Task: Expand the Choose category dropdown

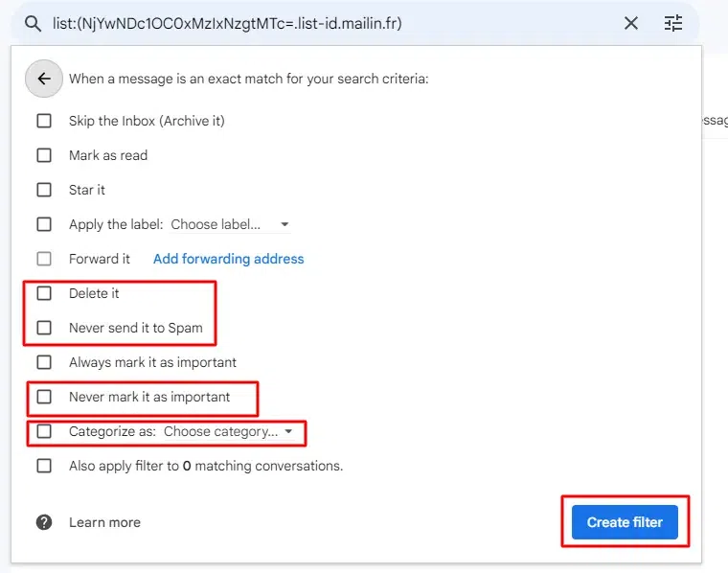Action: pyautogui.click(x=228, y=431)
